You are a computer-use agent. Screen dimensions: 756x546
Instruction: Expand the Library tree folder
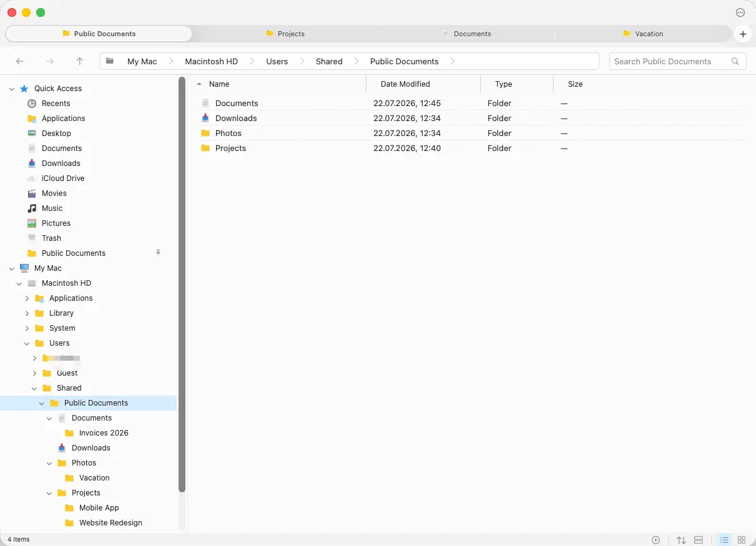(27, 313)
